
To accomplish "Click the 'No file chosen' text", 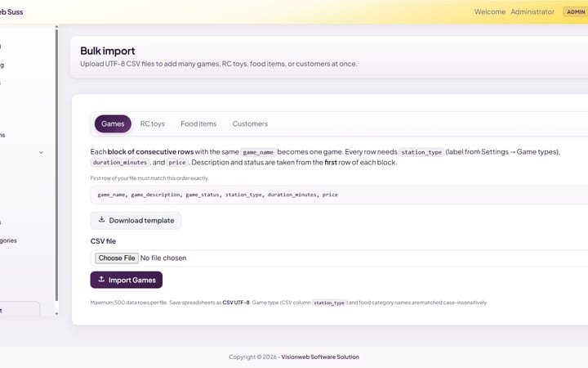I will click(163, 258).
